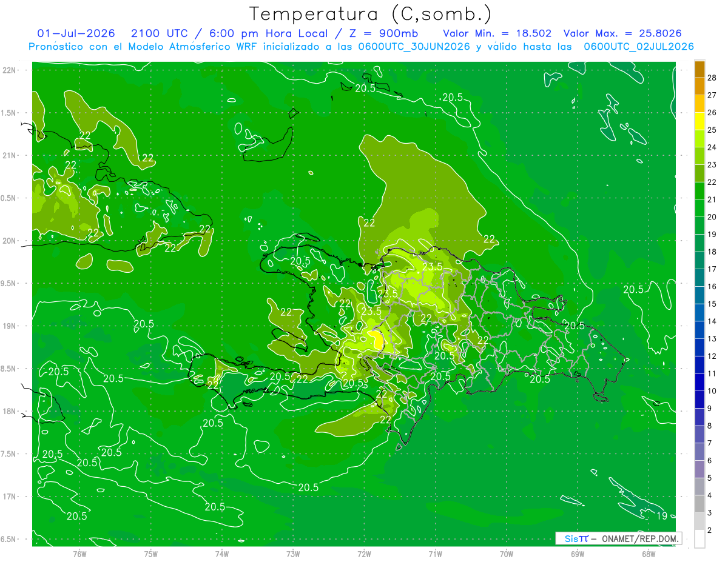Pick the color band between 27 and 28
The image size is (728, 562).
[x=699, y=87]
